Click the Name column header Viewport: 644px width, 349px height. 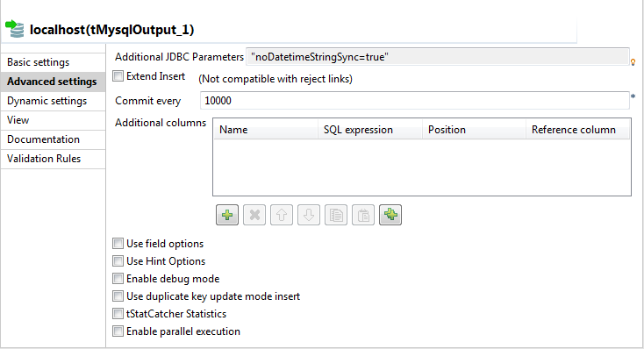tap(266, 130)
